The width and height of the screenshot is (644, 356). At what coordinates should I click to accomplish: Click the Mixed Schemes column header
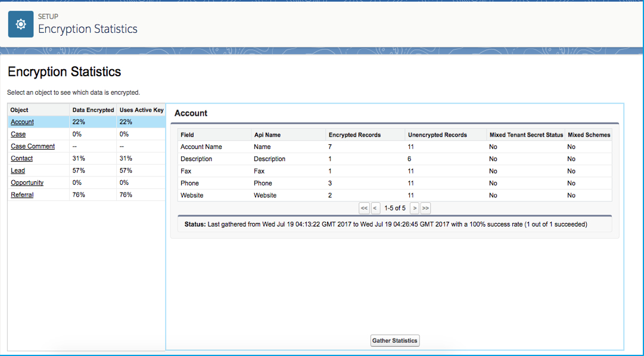pos(589,135)
